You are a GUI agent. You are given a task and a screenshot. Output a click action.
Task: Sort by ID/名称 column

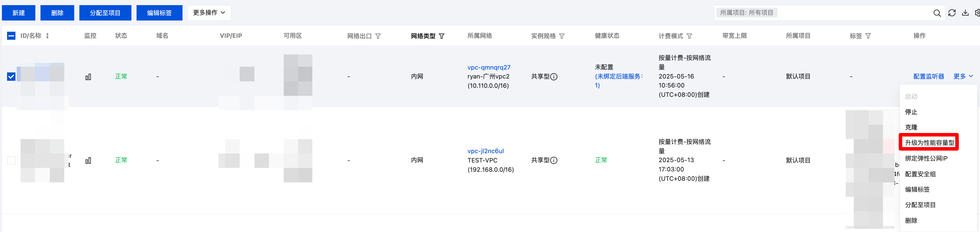(48, 36)
